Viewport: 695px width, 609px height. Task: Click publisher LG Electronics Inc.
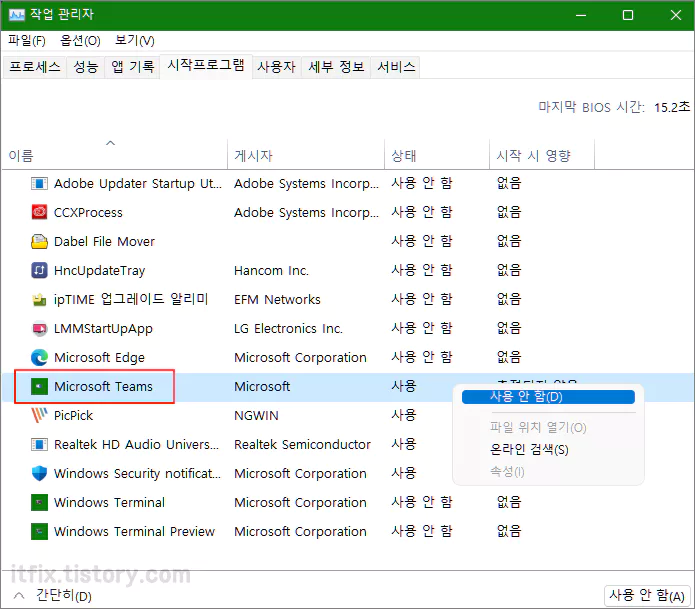tap(288, 328)
